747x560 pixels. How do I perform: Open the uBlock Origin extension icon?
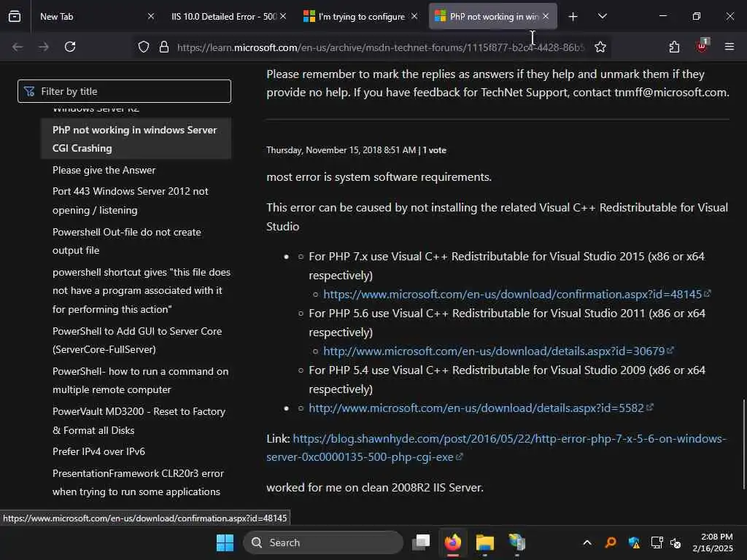coord(703,46)
